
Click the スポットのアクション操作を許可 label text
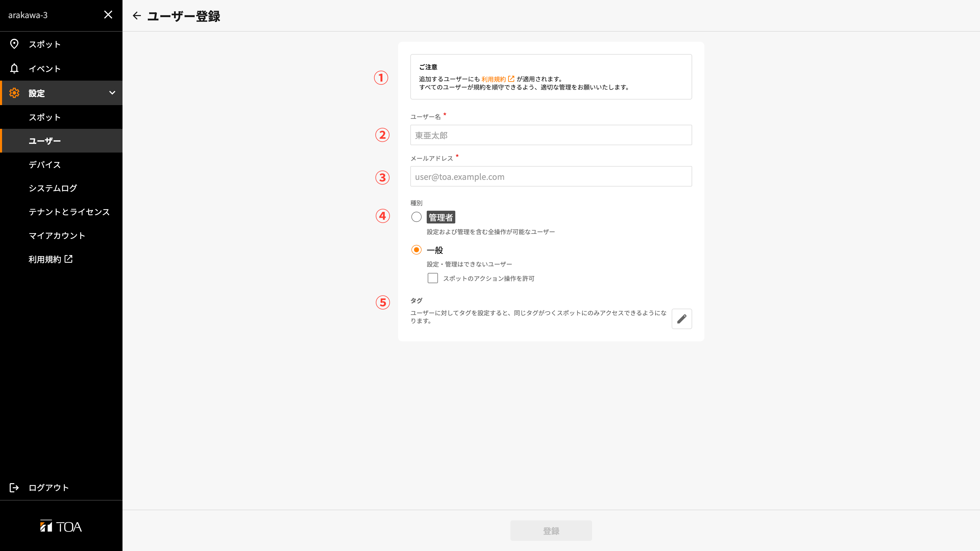[x=488, y=278]
